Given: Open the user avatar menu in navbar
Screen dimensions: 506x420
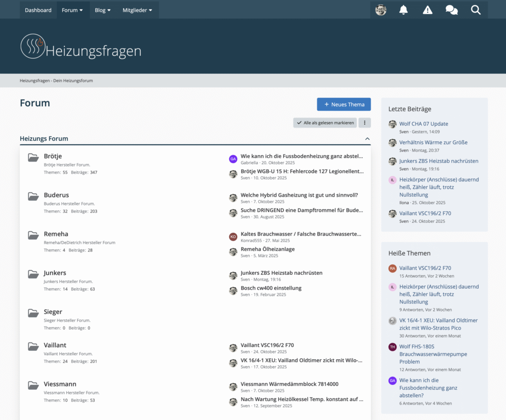Looking at the screenshot, I should (x=380, y=10).
